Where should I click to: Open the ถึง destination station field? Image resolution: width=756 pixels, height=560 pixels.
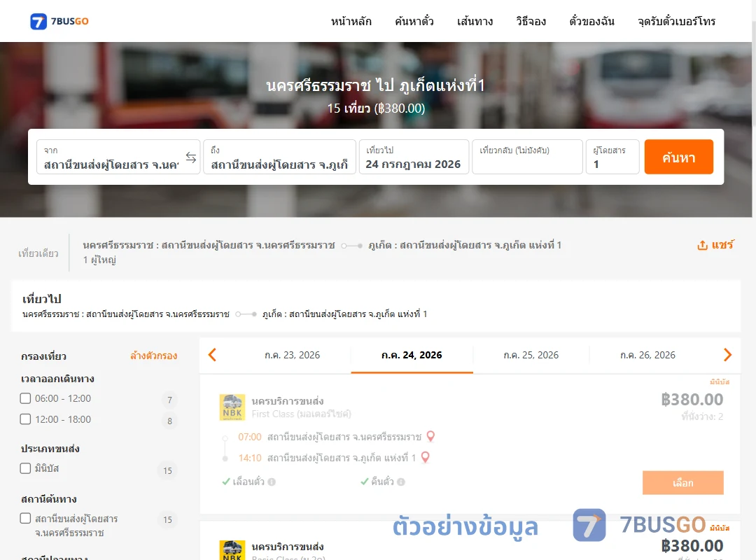[x=279, y=157]
